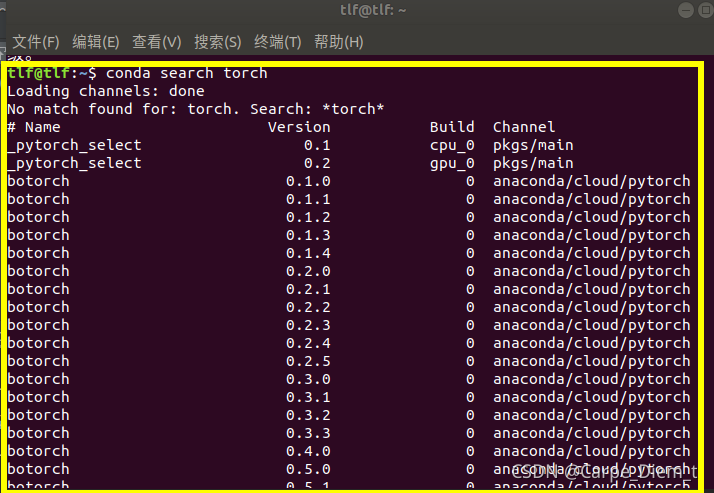Click the command text 'conda search torch'
Image resolution: width=714 pixels, height=493 pixels.
(187, 73)
